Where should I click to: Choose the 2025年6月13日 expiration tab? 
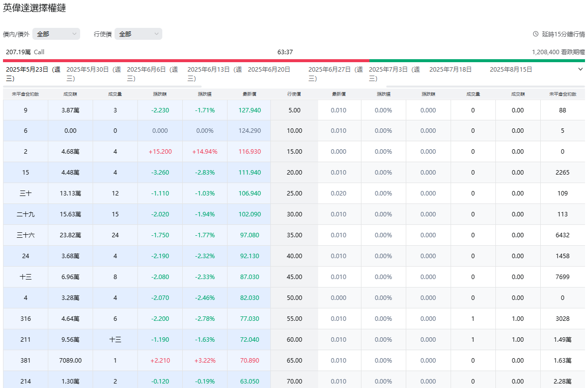pos(215,74)
